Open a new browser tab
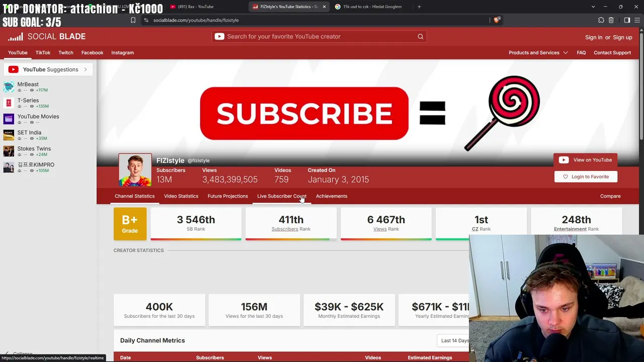The height and width of the screenshot is (362, 644). (x=419, y=7)
